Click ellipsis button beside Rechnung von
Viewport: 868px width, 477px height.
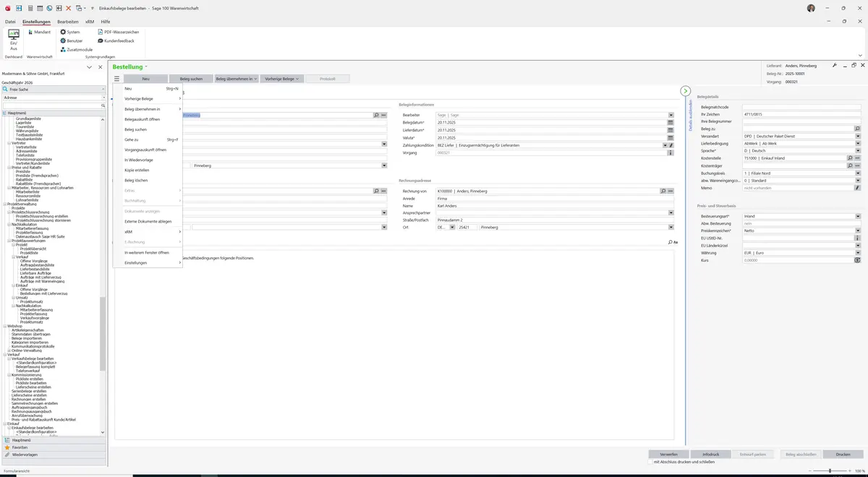(671, 191)
